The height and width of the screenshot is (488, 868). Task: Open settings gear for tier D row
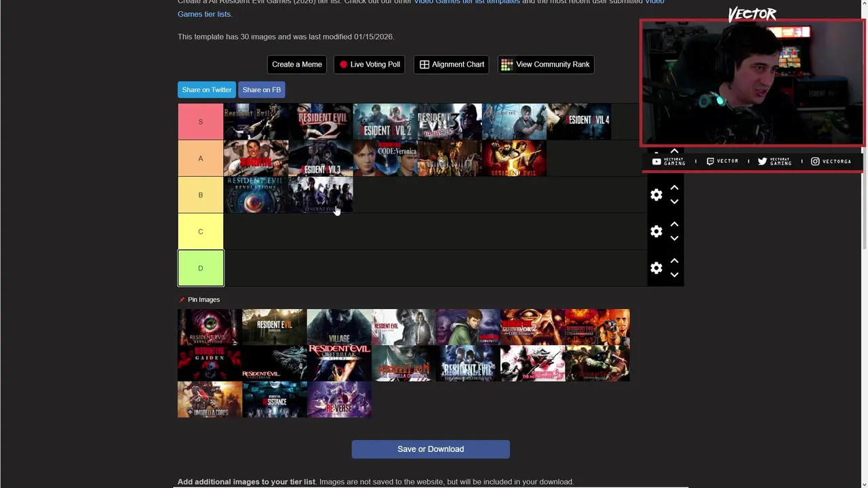[x=656, y=268]
